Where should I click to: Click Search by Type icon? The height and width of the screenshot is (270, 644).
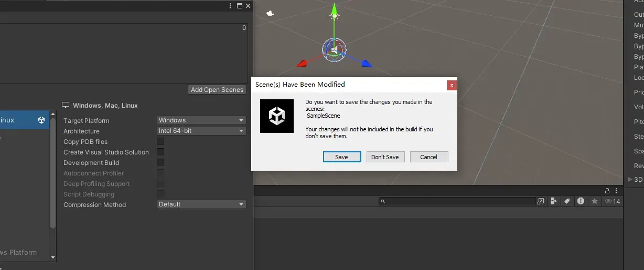pos(554,201)
